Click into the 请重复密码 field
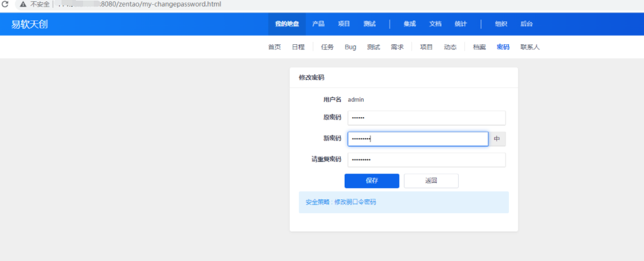The width and height of the screenshot is (644, 261). tap(427, 160)
